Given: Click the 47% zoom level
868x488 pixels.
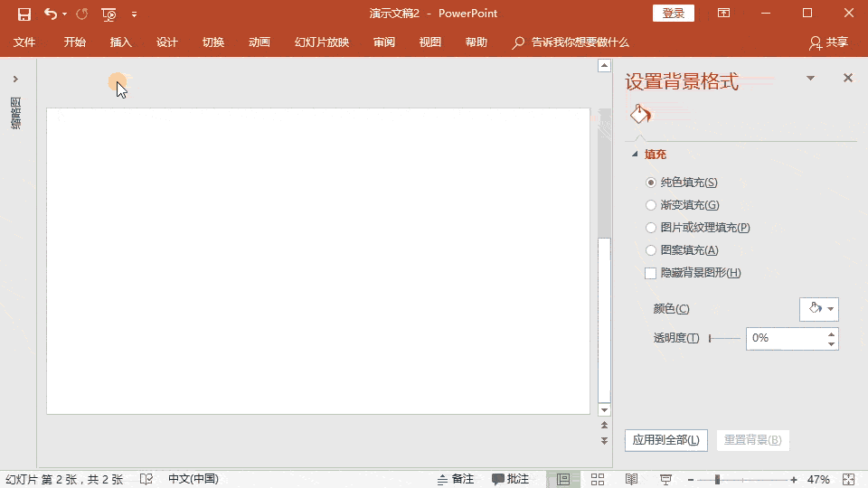Looking at the screenshot, I should point(818,480).
